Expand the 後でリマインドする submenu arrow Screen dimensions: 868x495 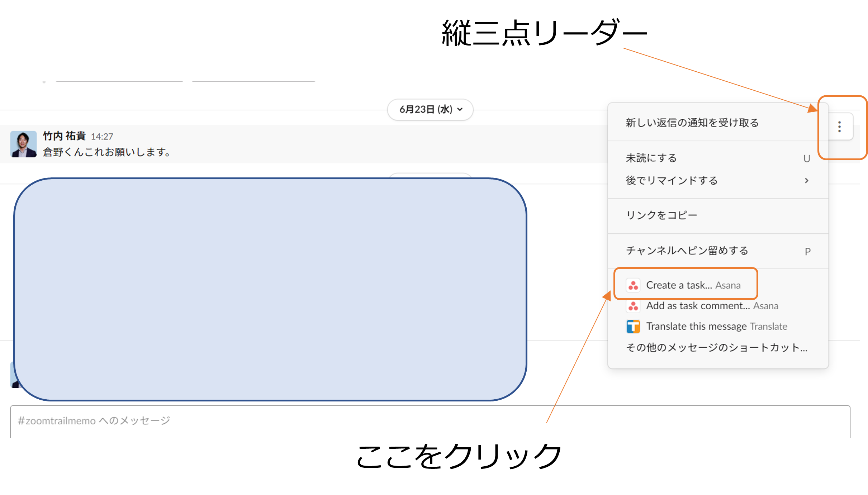pos(807,180)
